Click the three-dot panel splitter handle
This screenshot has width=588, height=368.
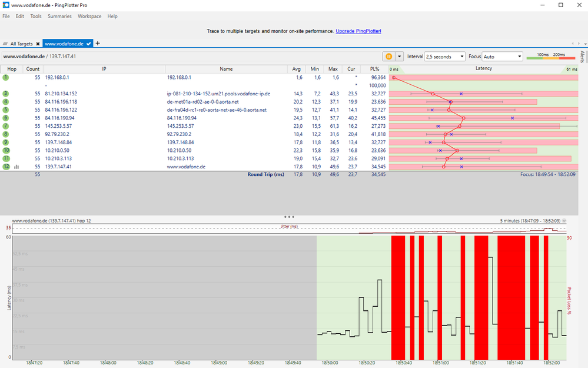pos(289,217)
